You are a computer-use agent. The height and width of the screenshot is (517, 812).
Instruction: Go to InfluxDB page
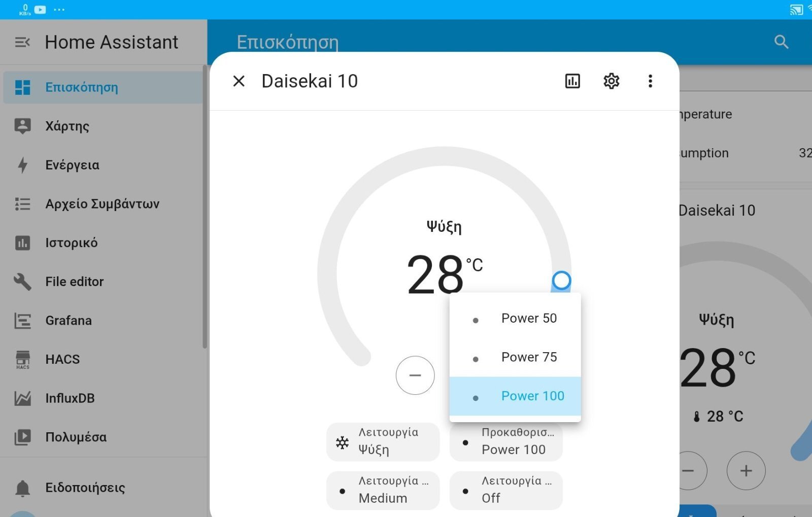pyautogui.click(x=103, y=398)
